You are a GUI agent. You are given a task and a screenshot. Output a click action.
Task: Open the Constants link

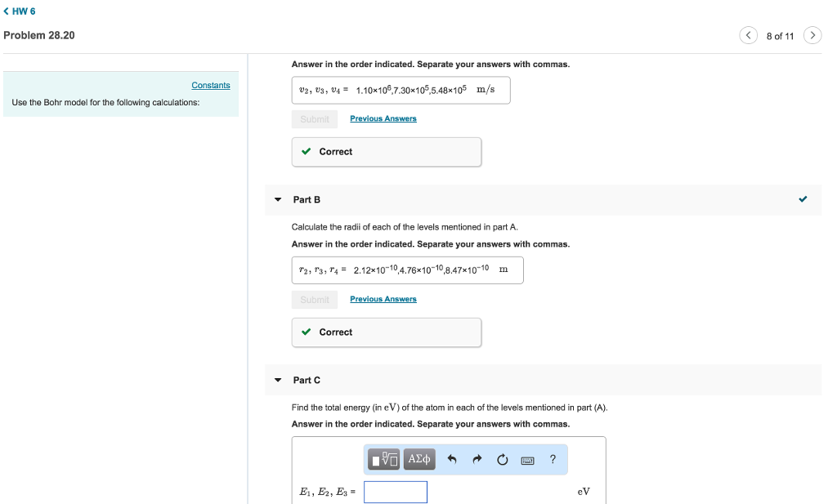tap(211, 85)
